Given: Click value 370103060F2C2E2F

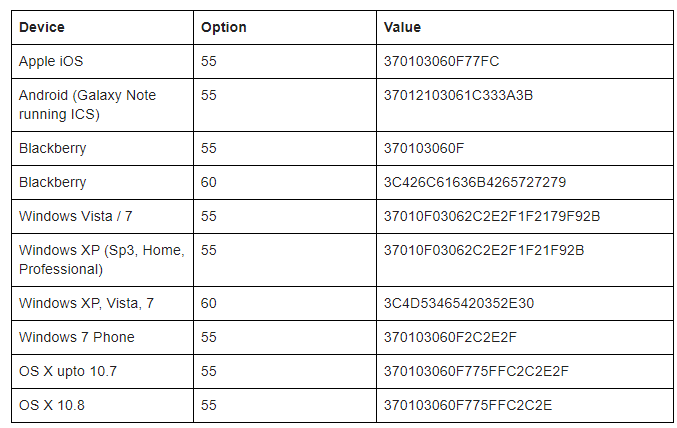Looking at the screenshot, I should [453, 337].
